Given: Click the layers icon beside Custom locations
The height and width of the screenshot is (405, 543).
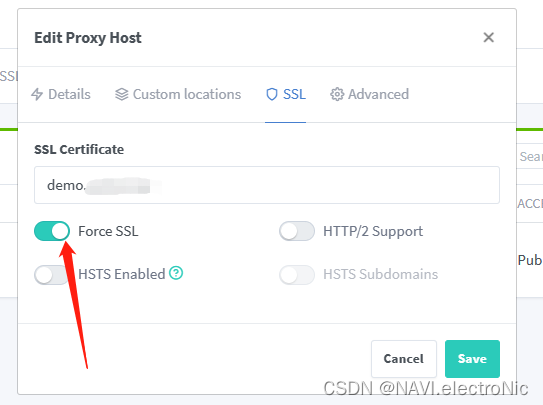Looking at the screenshot, I should click(x=122, y=94).
